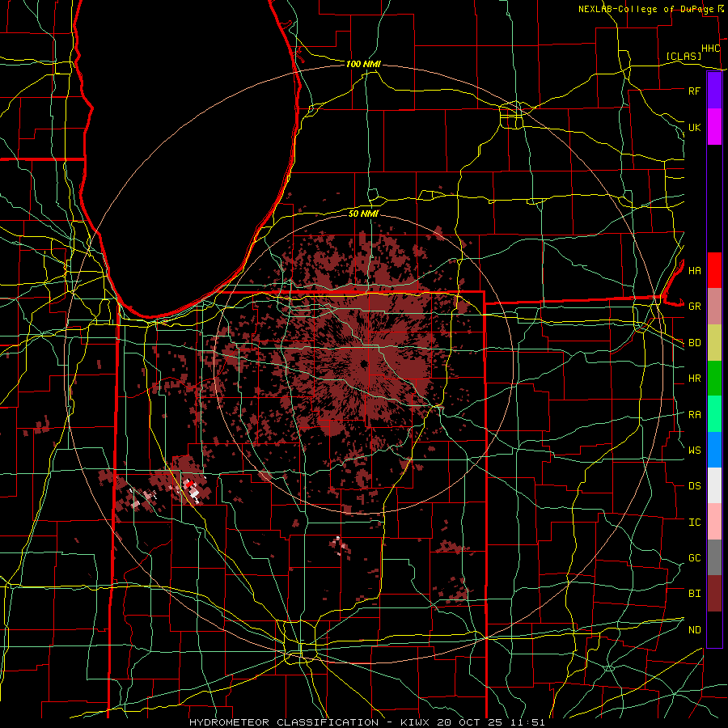Click the [CLAS] label above legend
The height and width of the screenshot is (728, 728).
[x=684, y=56]
